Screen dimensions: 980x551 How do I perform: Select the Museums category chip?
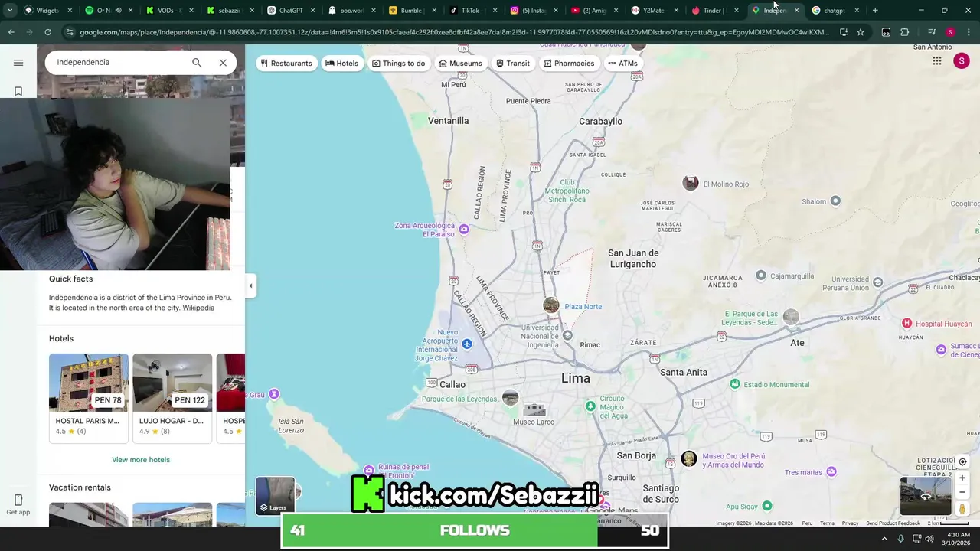click(460, 64)
